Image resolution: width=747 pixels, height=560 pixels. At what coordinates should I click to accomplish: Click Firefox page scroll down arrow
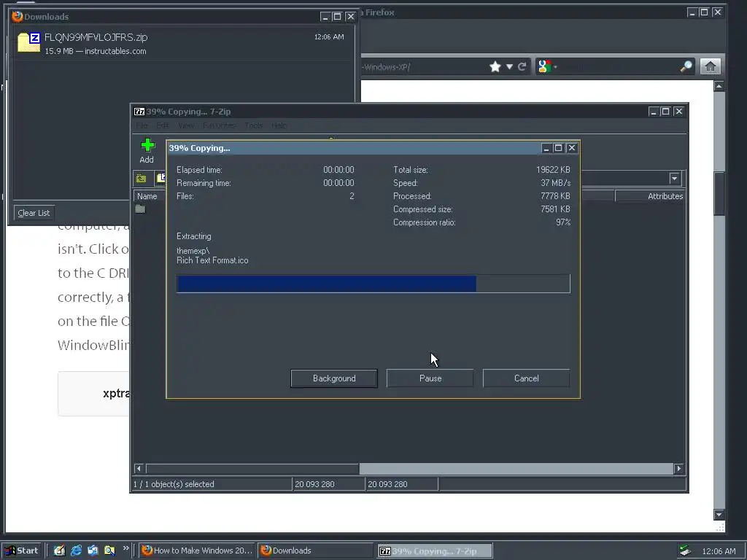point(719,514)
